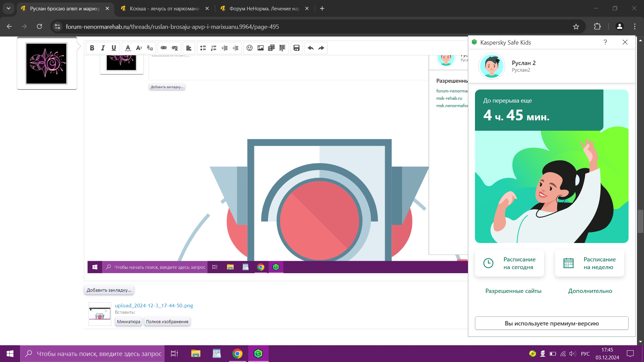Image resolution: width=644 pixels, height=362 pixels.
Task: Open Kaspersky Safe Kids taskbar icon
Action: [x=258, y=354]
